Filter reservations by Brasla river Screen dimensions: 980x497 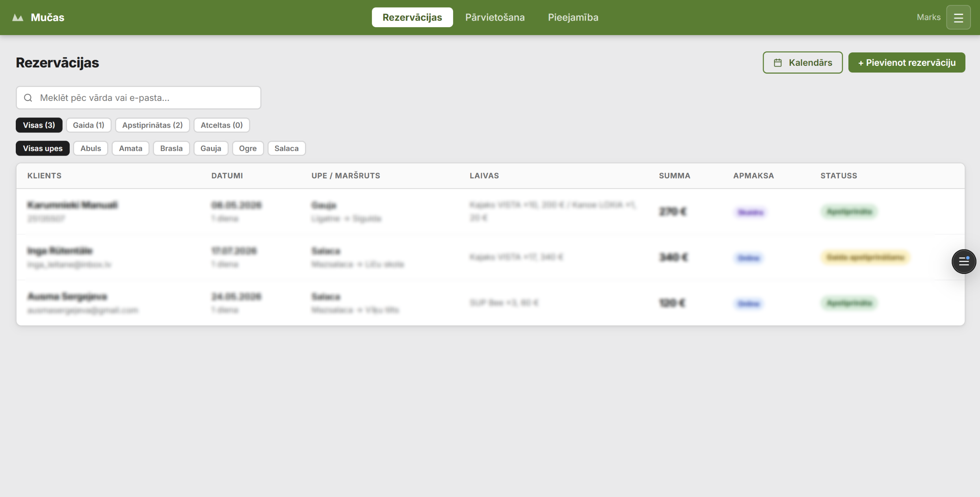click(x=171, y=148)
